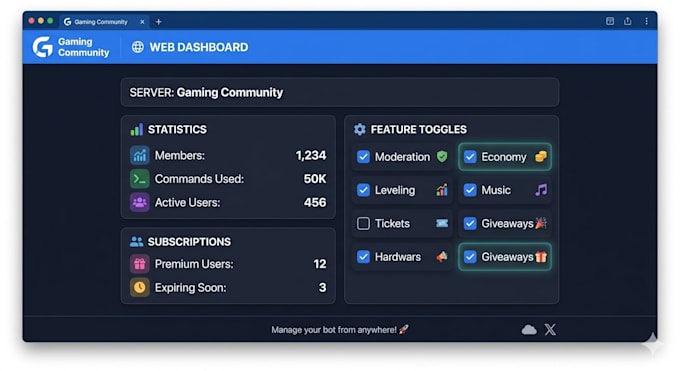Open the browser three-dot menu
Viewport: 680px width, 371px height.
(646, 21)
